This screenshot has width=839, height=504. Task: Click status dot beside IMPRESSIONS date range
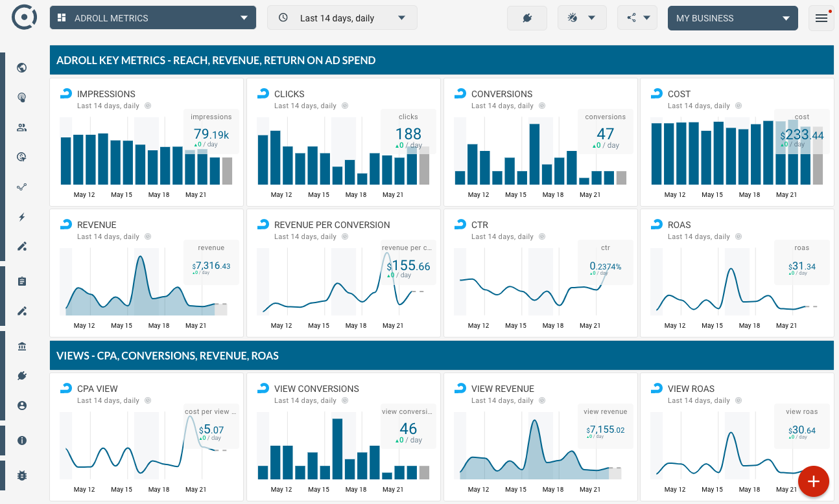click(148, 106)
